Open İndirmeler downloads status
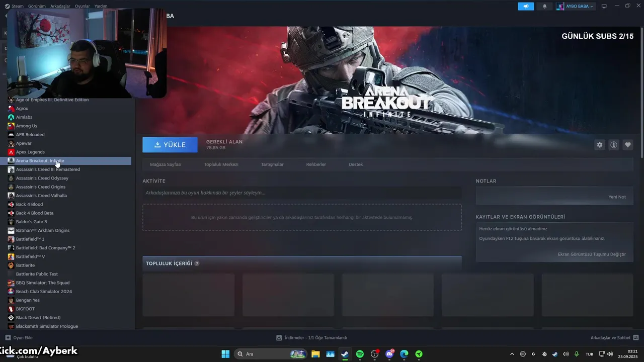Screen dimensions: 644x362 (311, 338)
